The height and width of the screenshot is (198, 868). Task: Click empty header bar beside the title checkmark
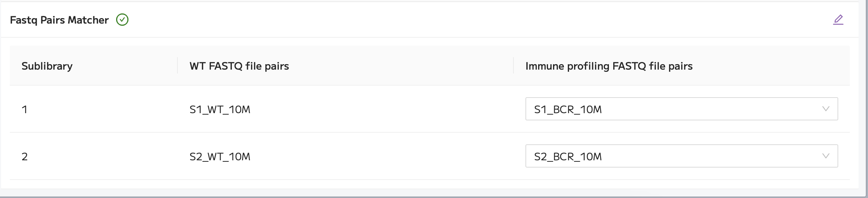(x=472, y=20)
